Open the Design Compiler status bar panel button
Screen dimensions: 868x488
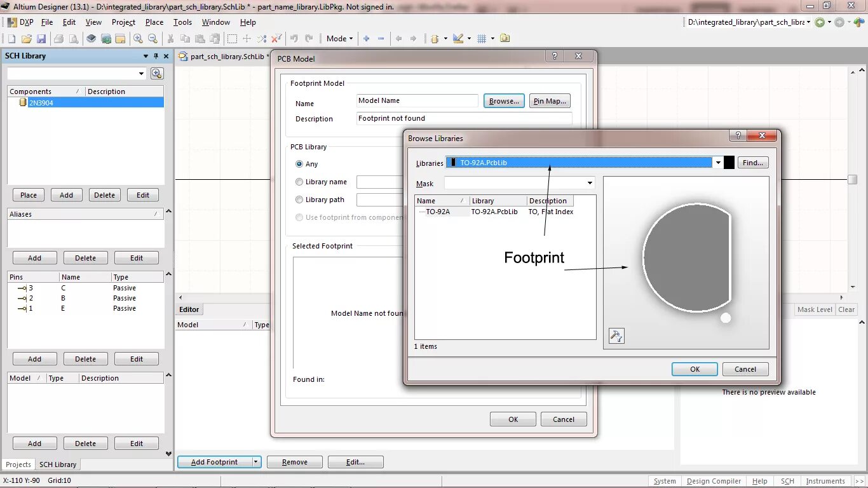point(714,481)
